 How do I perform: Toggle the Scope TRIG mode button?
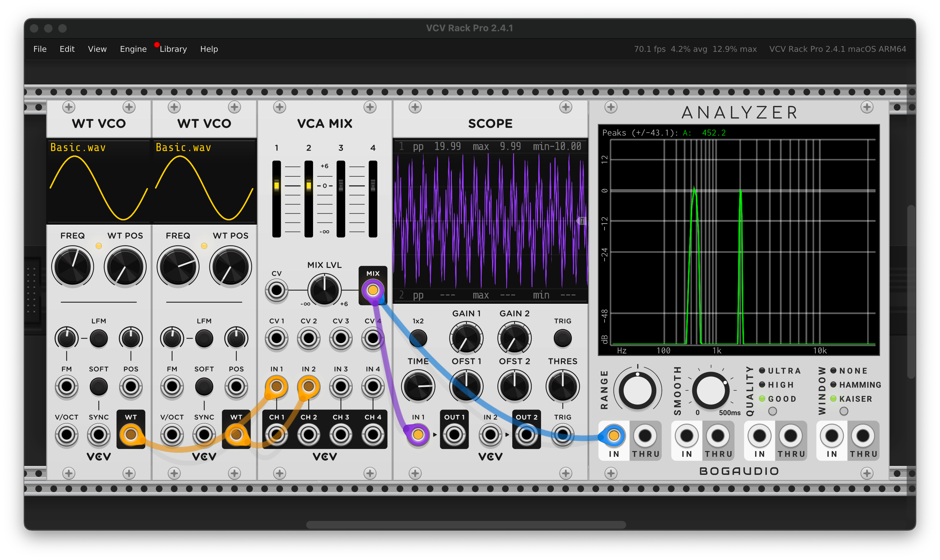coord(563,338)
